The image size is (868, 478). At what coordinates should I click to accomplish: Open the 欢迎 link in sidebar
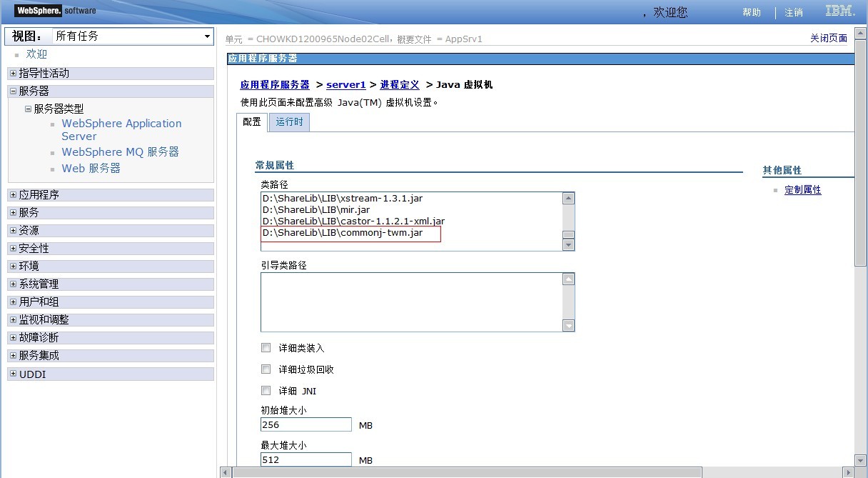coord(36,54)
